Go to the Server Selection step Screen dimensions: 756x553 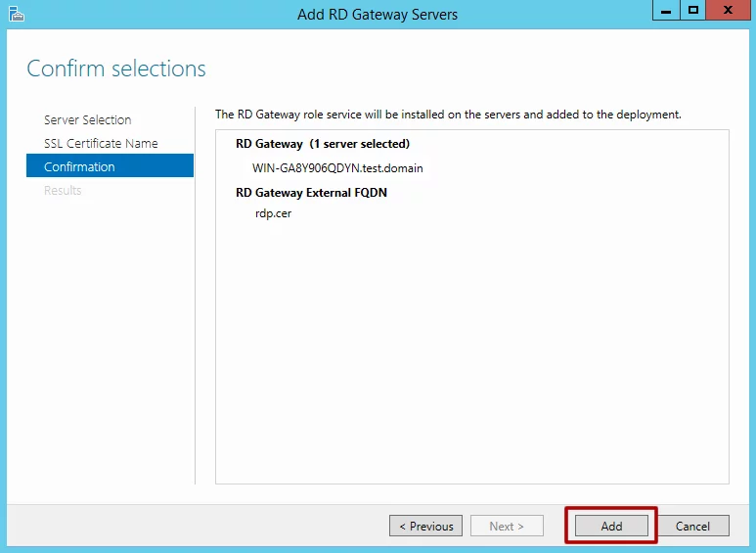click(x=87, y=119)
